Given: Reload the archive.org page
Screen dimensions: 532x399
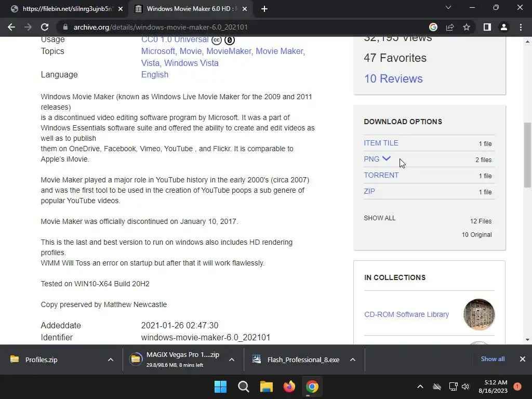Looking at the screenshot, I should click(x=45, y=27).
